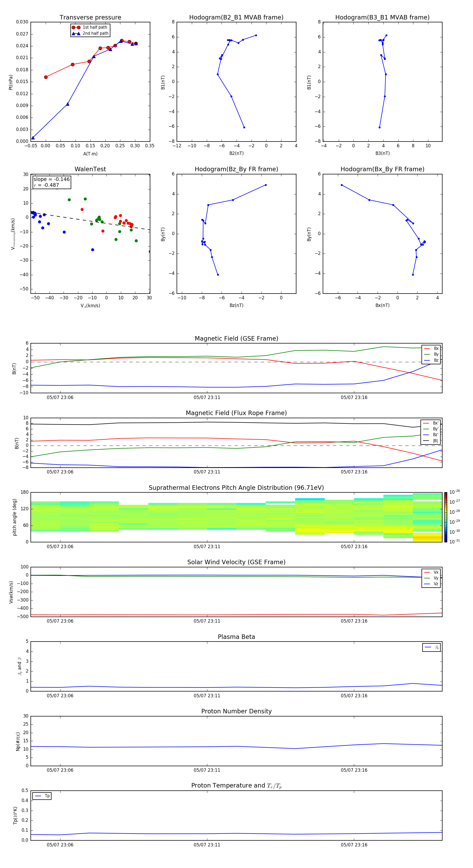Click the V_A(km/s) axis label of WalenTest
Image resolution: width=473 pixels, height=868 pixels.
click(x=90, y=306)
